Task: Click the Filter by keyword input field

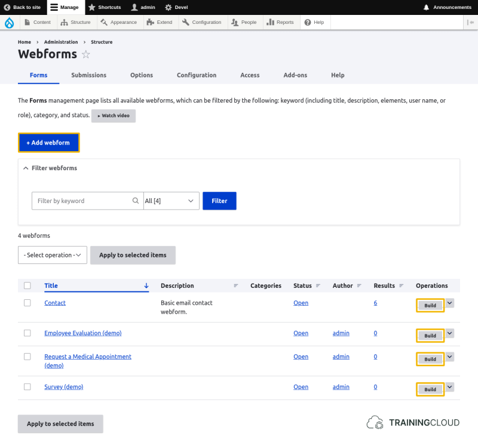Action: [x=87, y=201]
